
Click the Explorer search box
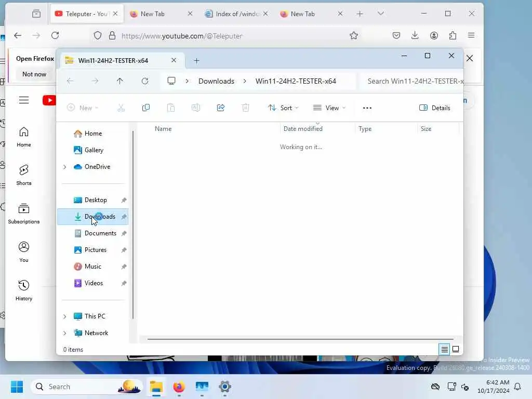[x=413, y=81]
